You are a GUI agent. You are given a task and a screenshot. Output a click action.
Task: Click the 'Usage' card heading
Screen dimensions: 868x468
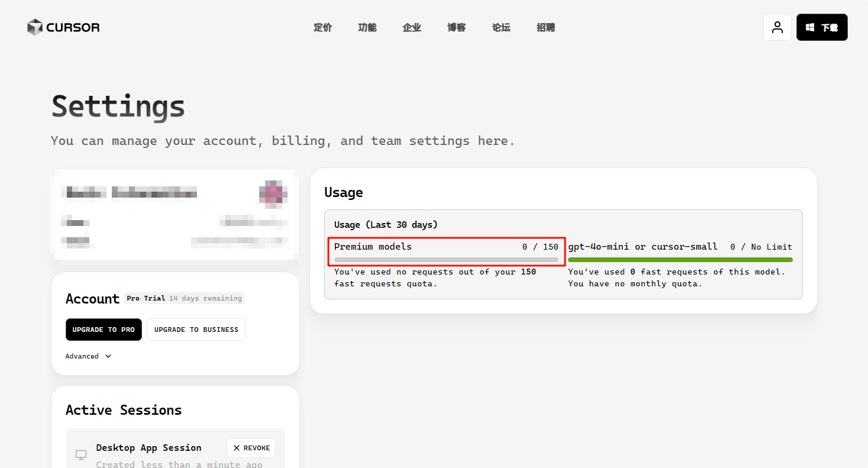pyautogui.click(x=344, y=192)
